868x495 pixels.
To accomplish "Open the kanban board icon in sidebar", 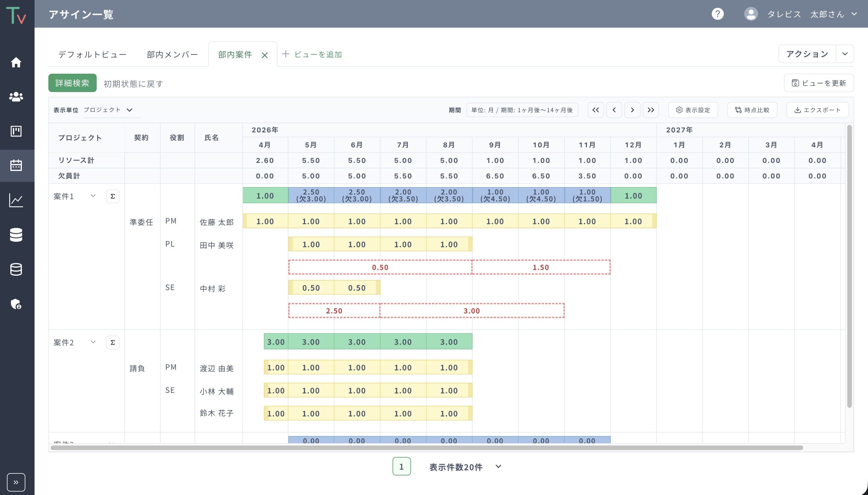I will tap(16, 131).
